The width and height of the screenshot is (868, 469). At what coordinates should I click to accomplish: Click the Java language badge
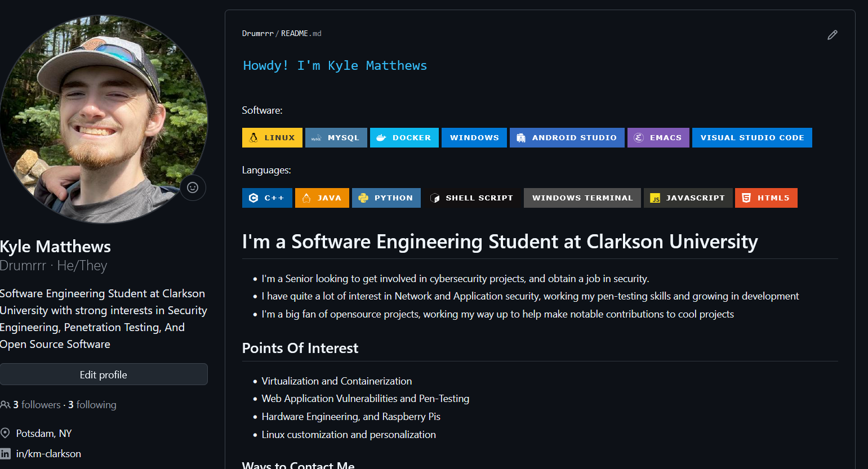322,198
